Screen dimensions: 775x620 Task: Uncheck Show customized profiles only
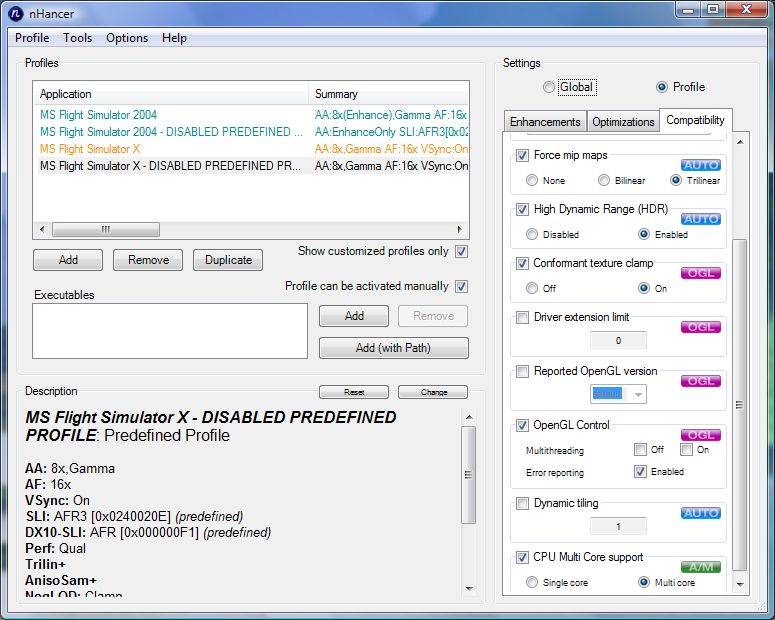tap(461, 251)
